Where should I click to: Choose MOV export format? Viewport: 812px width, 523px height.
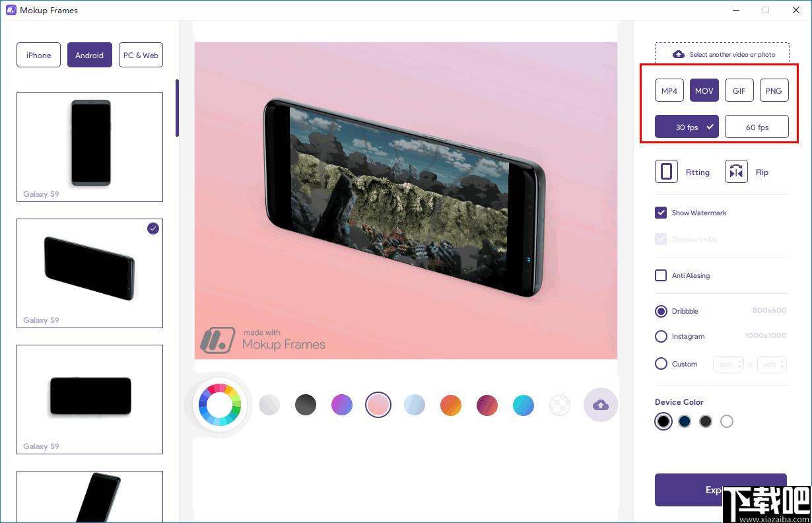tap(704, 90)
